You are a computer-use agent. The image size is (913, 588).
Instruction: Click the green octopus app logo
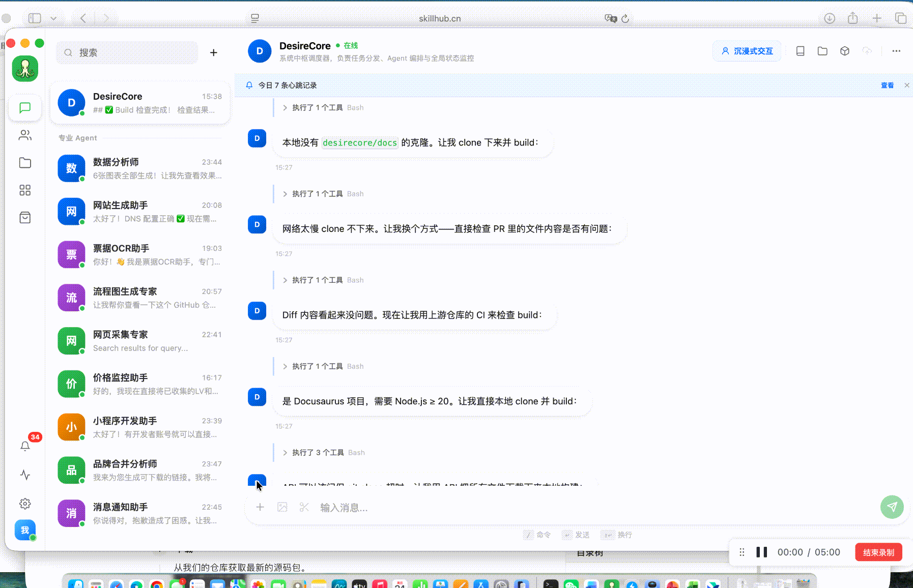[25, 69]
